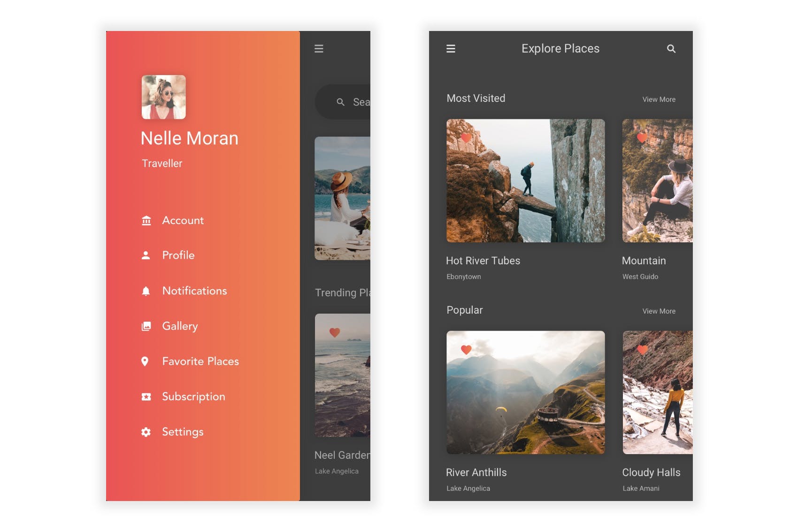Toggle heart on Neel Garden sea photo
The width and height of the screenshot is (798, 532).
[x=335, y=332]
